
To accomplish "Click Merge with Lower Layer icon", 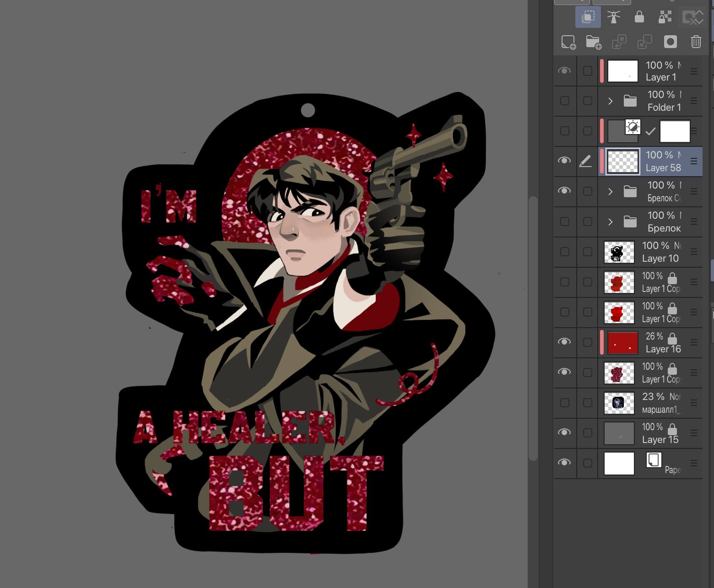I will pyautogui.click(x=645, y=42).
